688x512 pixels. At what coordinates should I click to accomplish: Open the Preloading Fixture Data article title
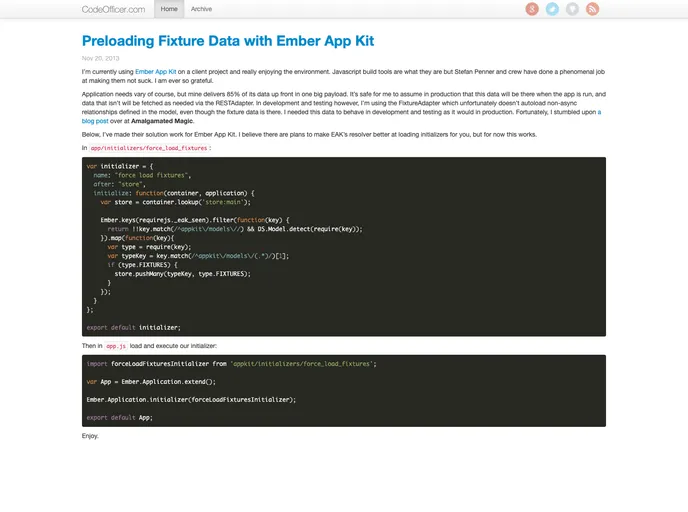pyautogui.click(x=228, y=41)
